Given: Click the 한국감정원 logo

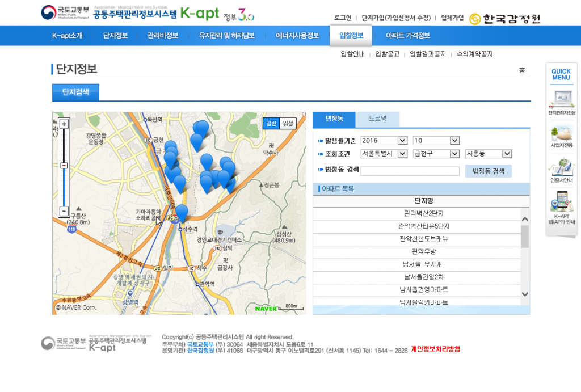Looking at the screenshot, I should tap(505, 18).
